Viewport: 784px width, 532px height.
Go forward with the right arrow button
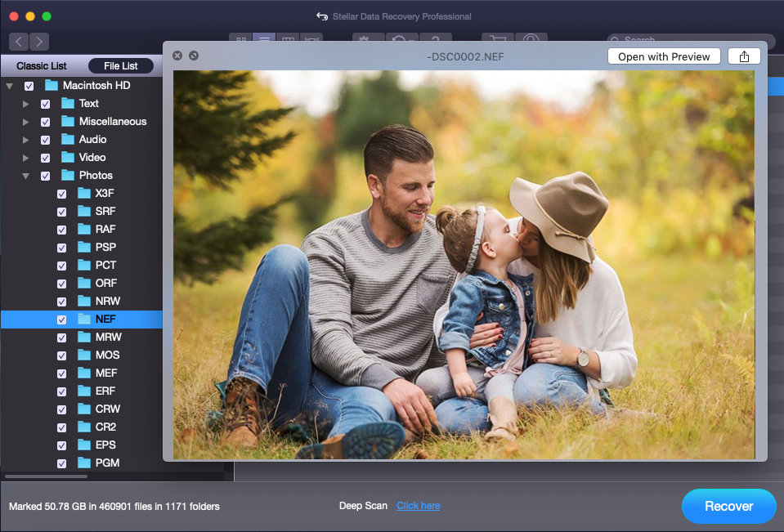(x=39, y=42)
